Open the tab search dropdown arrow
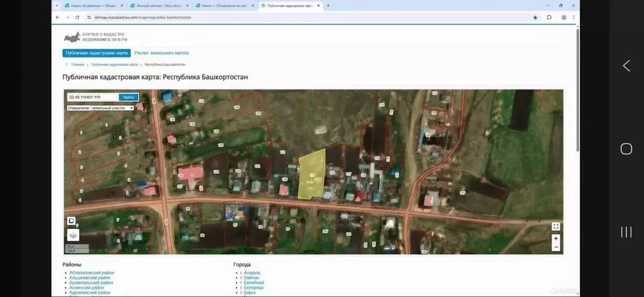 pyautogui.click(x=58, y=5)
